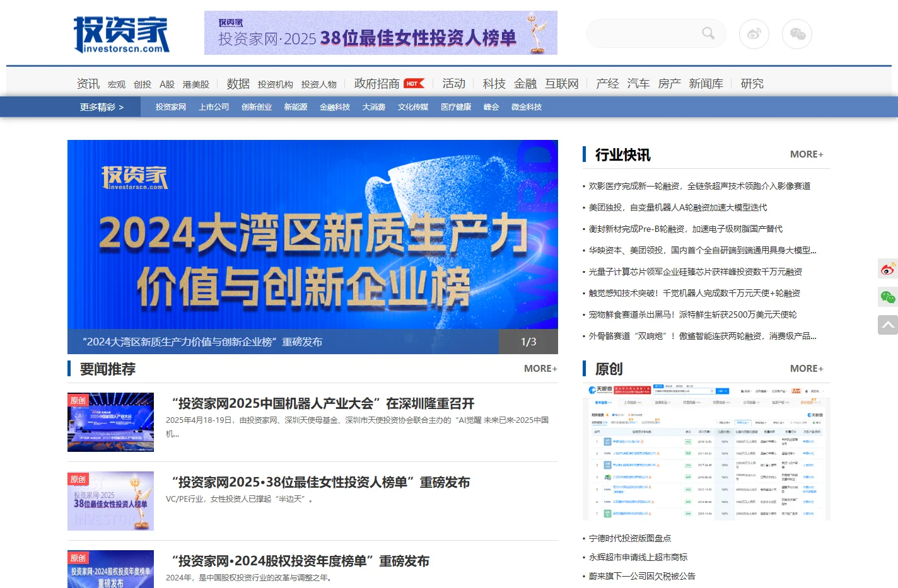Click the floating WeChat share icon
This screenshot has width=898, height=588.
coord(888,297)
